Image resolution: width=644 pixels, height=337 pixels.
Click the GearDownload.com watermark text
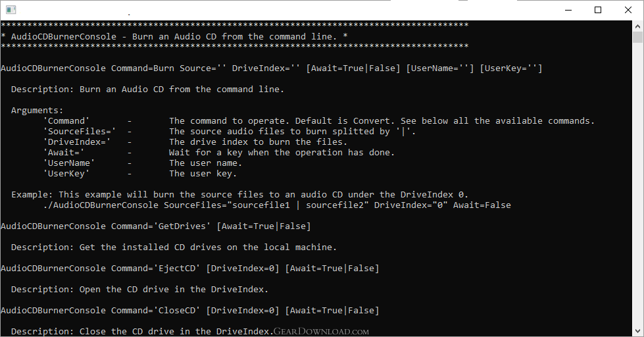click(321, 331)
